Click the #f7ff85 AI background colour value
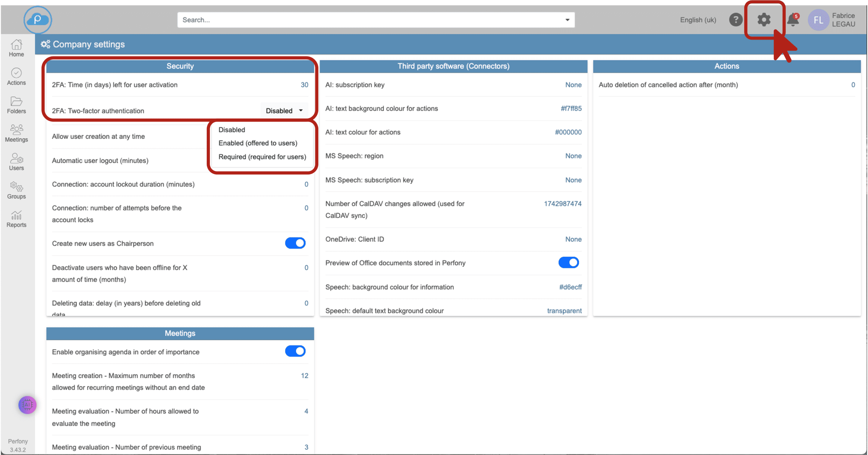The image size is (868, 455). tap(571, 109)
